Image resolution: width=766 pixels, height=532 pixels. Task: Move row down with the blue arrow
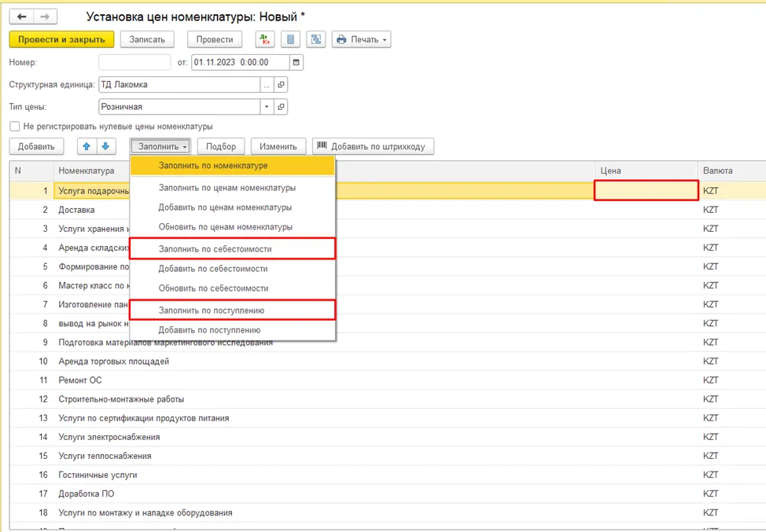coord(105,146)
